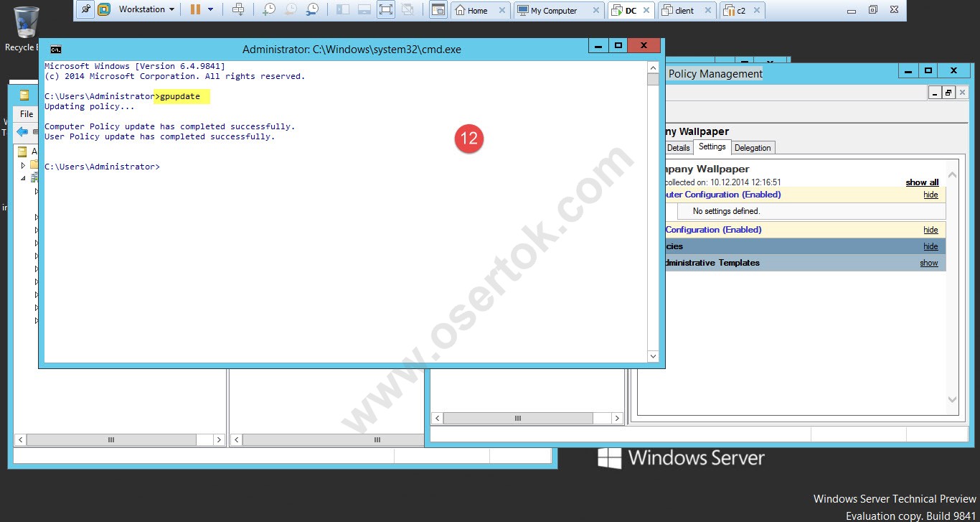Open the Delegation tab

pos(753,147)
